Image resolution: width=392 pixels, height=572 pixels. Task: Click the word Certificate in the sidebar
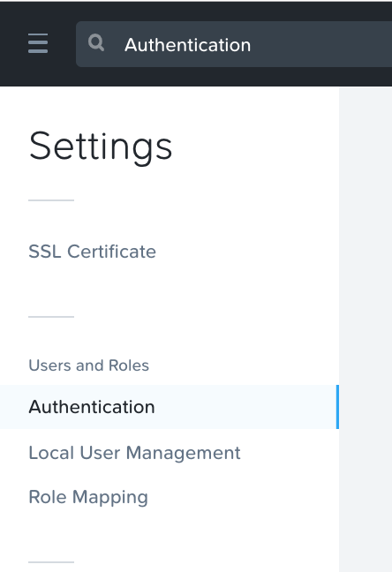pyautogui.click(x=112, y=252)
